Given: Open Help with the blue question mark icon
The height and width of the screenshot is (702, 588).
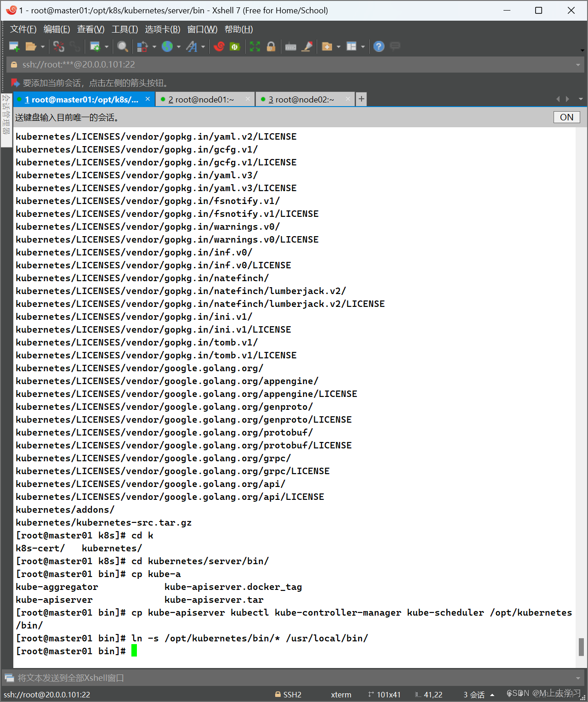Looking at the screenshot, I should pos(379,46).
